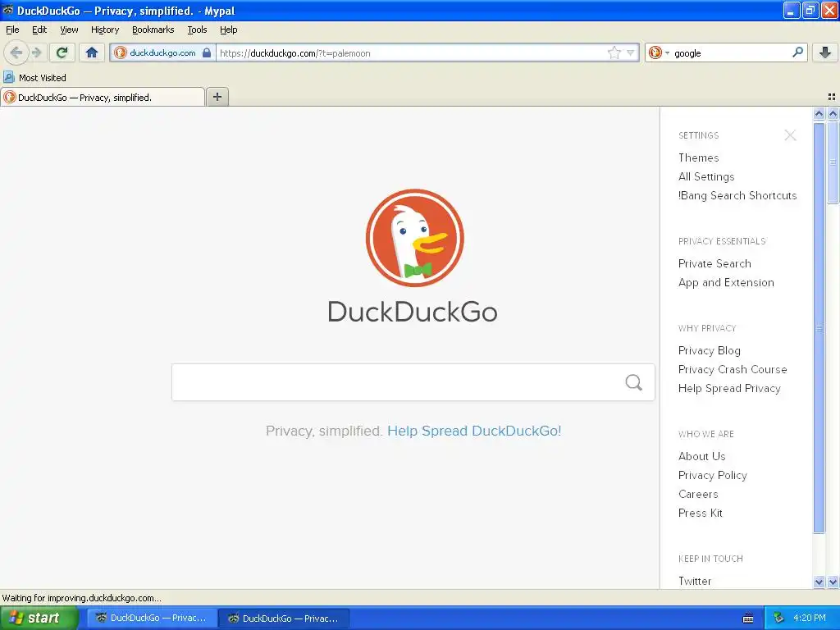Open the File menu

coord(12,30)
